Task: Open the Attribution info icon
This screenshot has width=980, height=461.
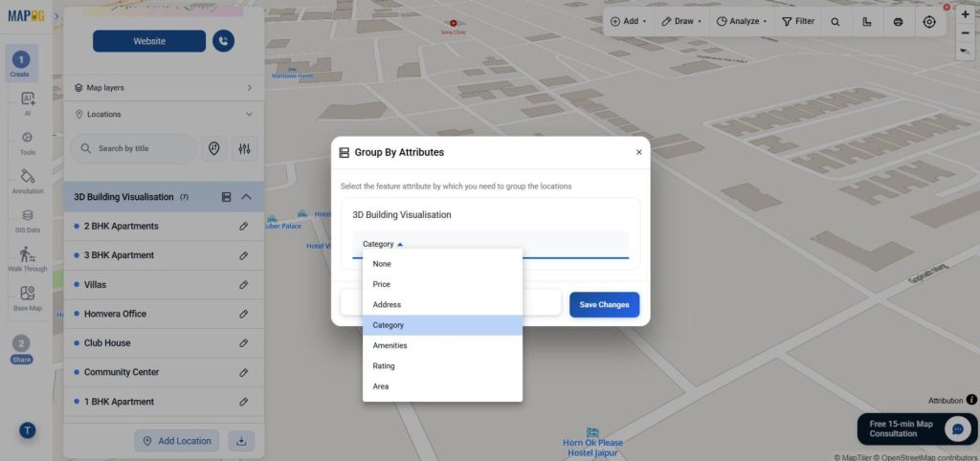Action: (971, 400)
